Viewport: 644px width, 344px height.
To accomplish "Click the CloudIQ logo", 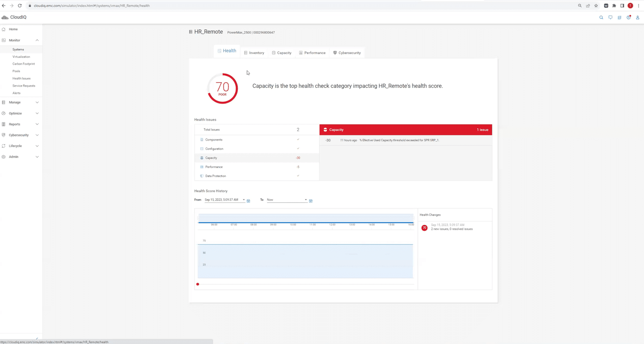I will tap(14, 17).
